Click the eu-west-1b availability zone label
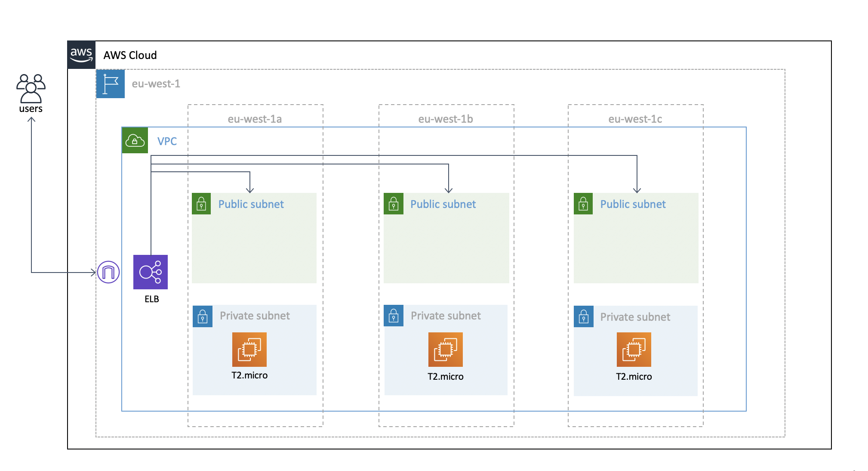This screenshot has width=868, height=471. (446, 119)
